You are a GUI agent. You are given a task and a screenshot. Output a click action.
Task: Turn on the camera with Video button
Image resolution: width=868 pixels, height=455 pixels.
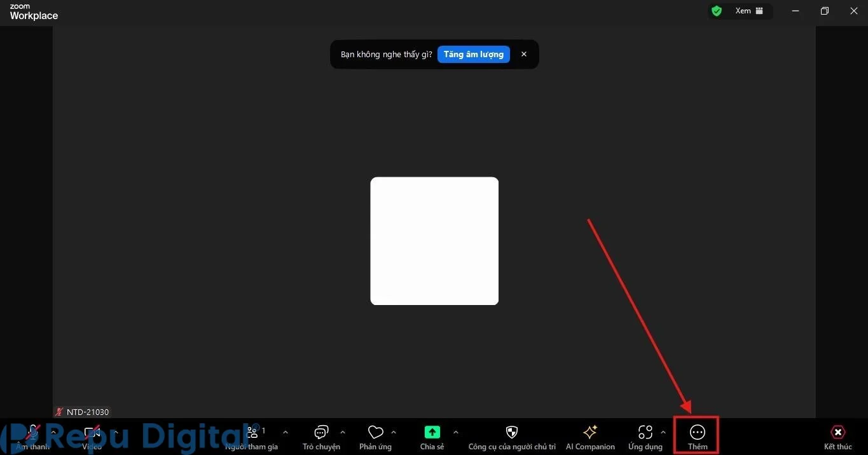point(92,437)
